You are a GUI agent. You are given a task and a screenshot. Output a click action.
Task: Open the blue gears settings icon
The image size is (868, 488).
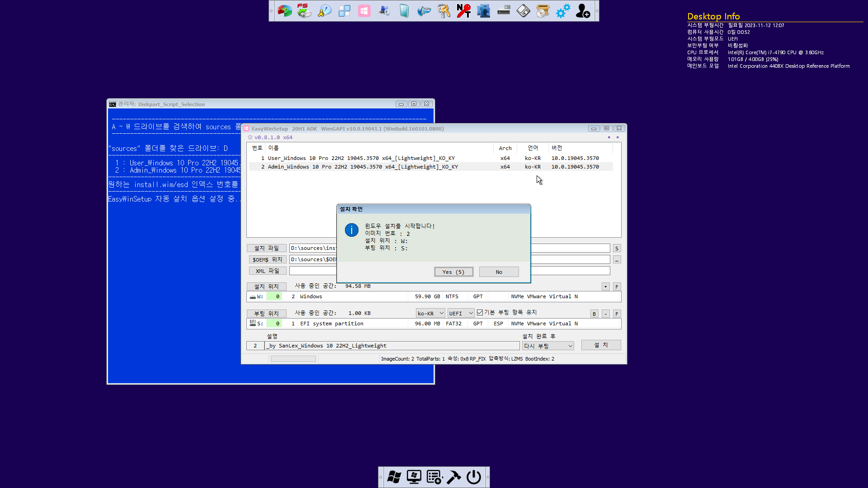tap(563, 11)
